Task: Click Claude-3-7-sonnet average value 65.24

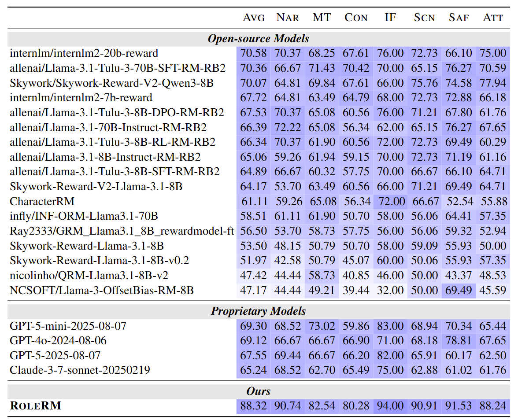Action: tap(253, 370)
